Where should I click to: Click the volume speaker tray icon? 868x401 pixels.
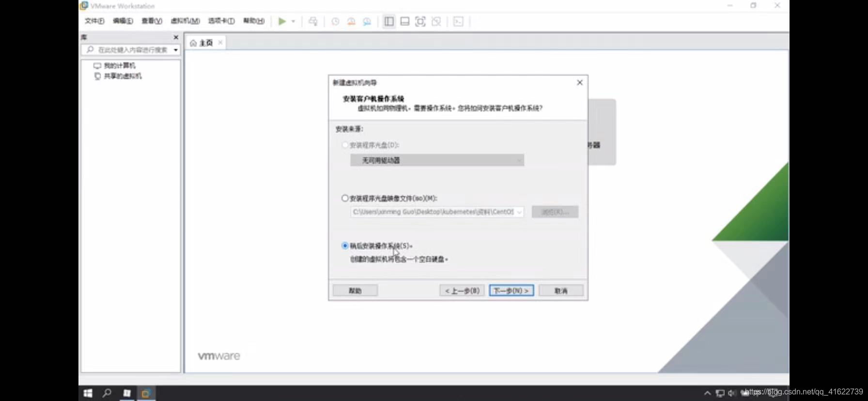731,393
